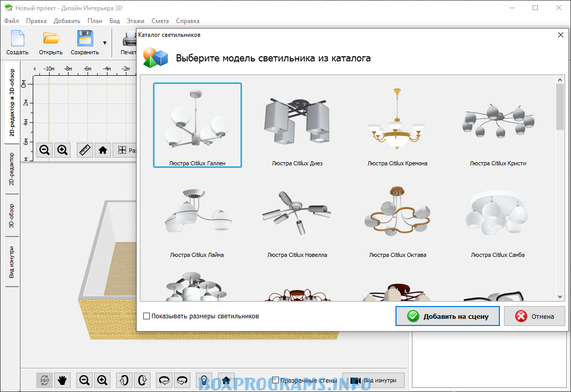This screenshot has width=571, height=392.
Task: Click the greyed 360 rotation icon
Action: click(x=45, y=380)
